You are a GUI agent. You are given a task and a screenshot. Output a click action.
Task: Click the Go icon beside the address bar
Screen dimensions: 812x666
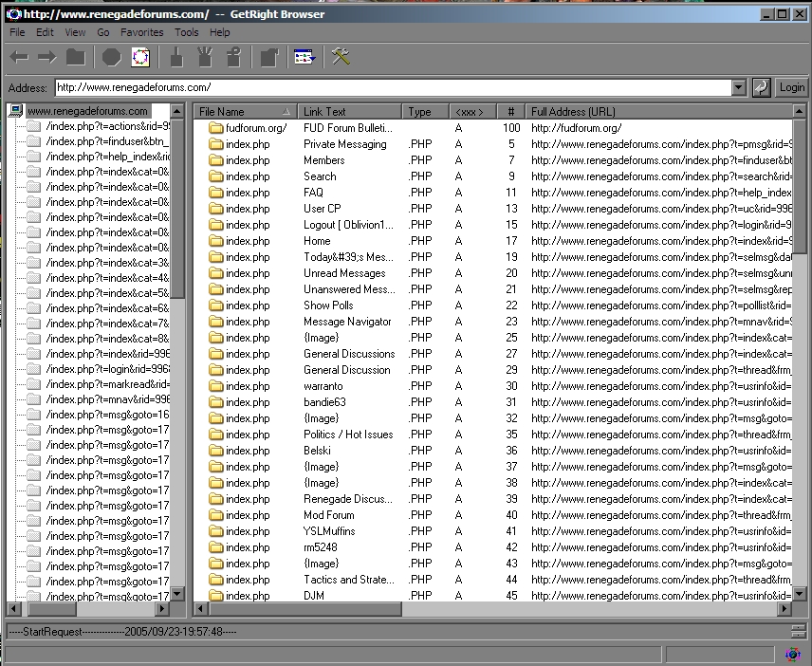(x=761, y=87)
